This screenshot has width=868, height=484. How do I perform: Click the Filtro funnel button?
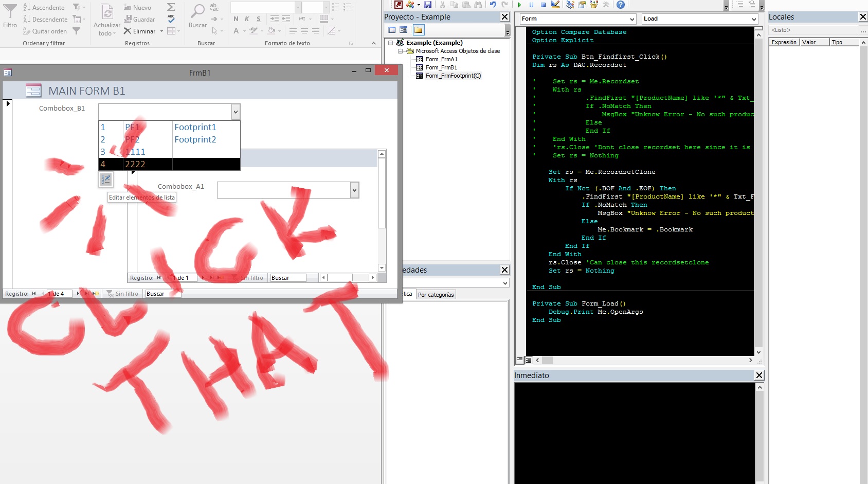[x=10, y=15]
